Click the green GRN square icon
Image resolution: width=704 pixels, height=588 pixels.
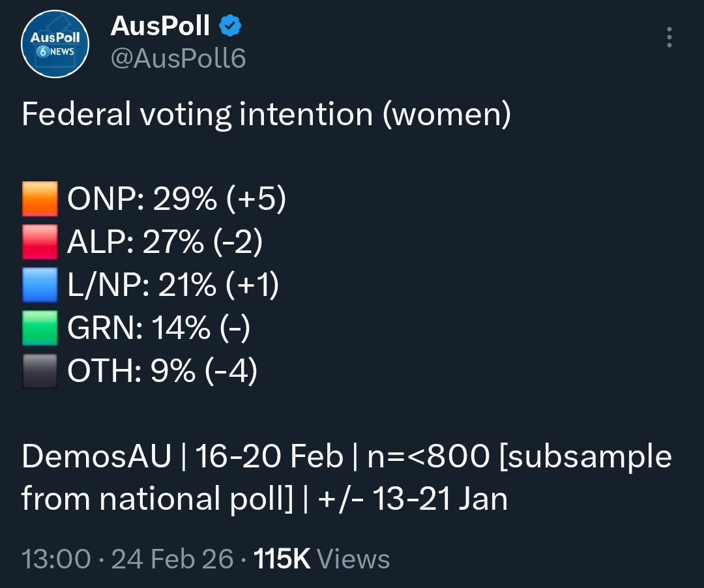coord(40,329)
